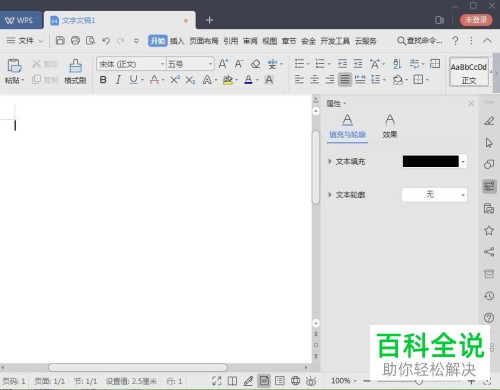Switch to web layout globe icon
Viewport: 500px width, 390px height.
click(295, 381)
